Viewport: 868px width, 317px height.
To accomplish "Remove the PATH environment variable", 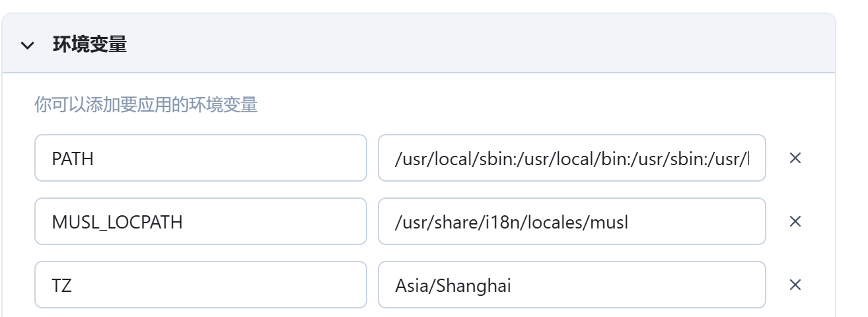I will click(x=795, y=158).
